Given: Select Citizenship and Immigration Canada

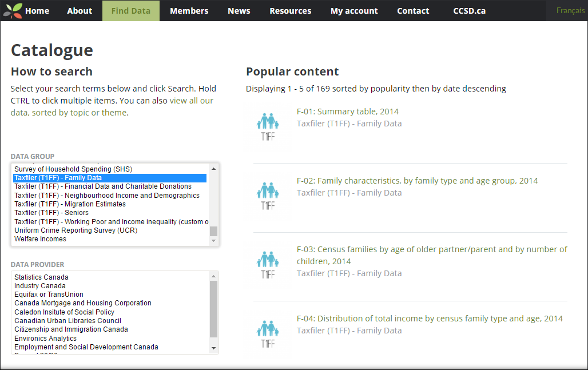Looking at the screenshot, I should pos(110,329).
